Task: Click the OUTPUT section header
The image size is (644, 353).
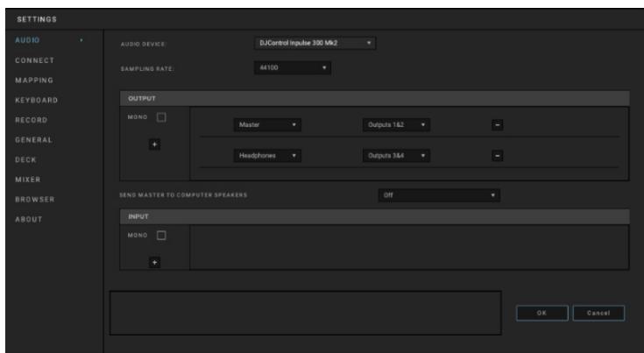Action: (375, 98)
